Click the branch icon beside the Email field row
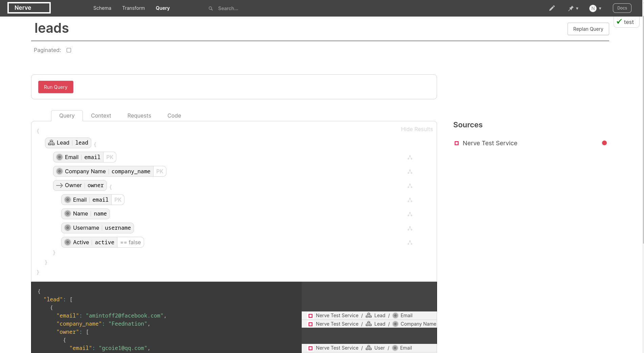The width and height of the screenshot is (644, 353). [x=410, y=157]
